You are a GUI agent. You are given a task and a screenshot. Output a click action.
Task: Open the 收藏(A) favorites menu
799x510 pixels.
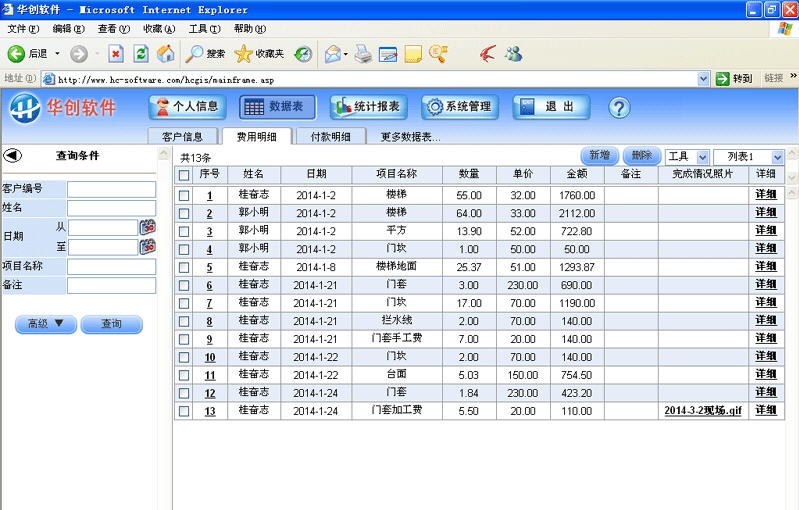click(159, 29)
